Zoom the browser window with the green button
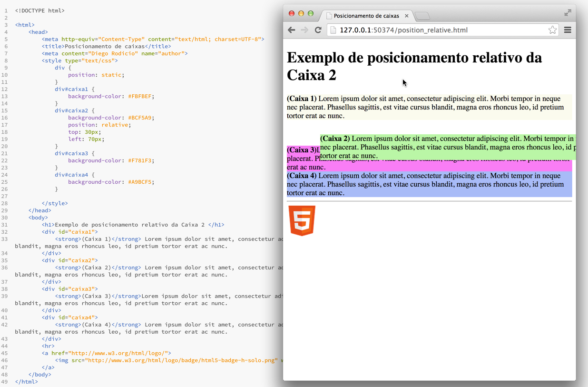 (x=311, y=13)
